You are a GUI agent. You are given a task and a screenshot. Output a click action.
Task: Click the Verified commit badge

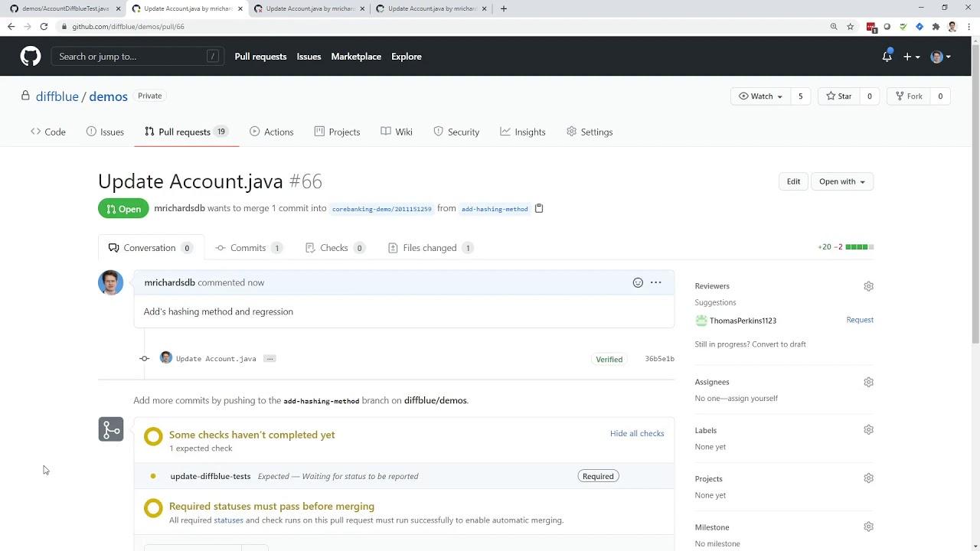click(x=609, y=359)
